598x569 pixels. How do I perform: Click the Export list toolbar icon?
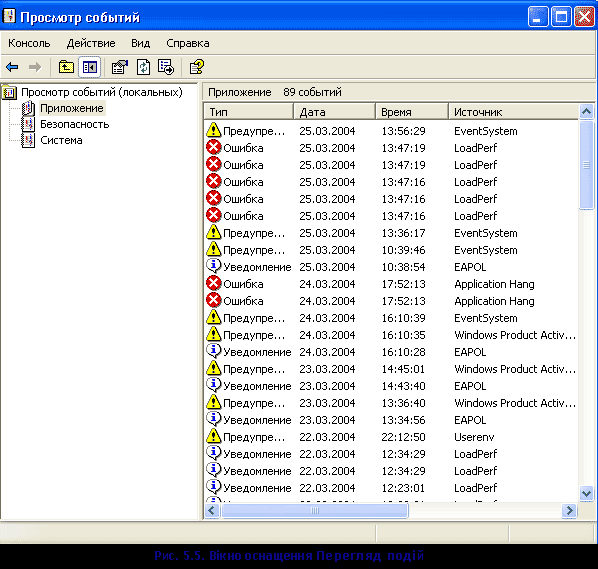(x=166, y=67)
